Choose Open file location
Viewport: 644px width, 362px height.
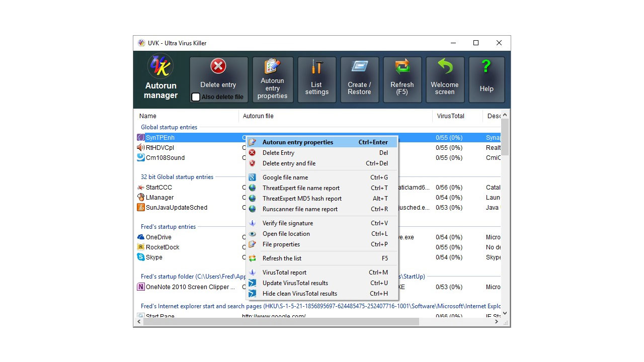pos(322,234)
